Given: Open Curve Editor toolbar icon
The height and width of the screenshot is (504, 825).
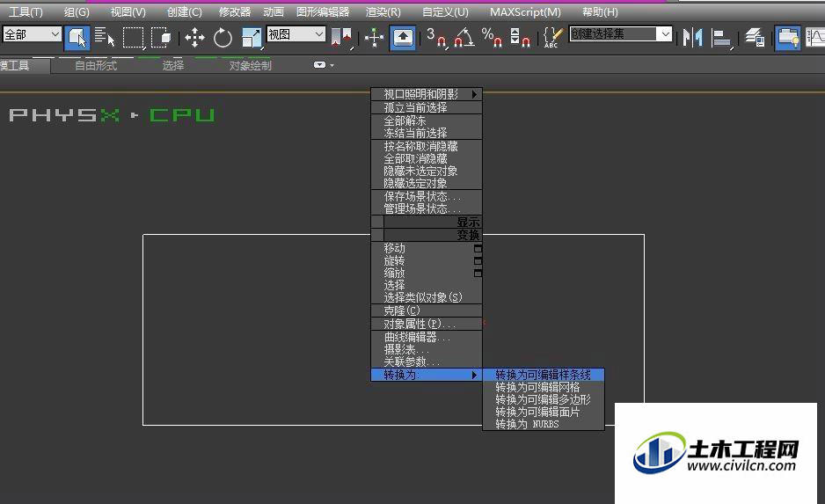Looking at the screenshot, I should pos(815,38).
